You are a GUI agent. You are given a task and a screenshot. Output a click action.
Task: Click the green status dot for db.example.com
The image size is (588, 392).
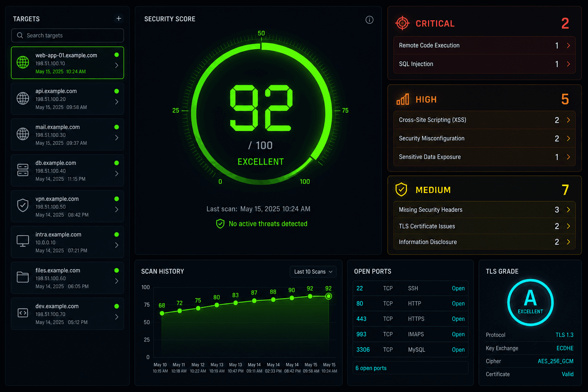pyautogui.click(x=117, y=163)
